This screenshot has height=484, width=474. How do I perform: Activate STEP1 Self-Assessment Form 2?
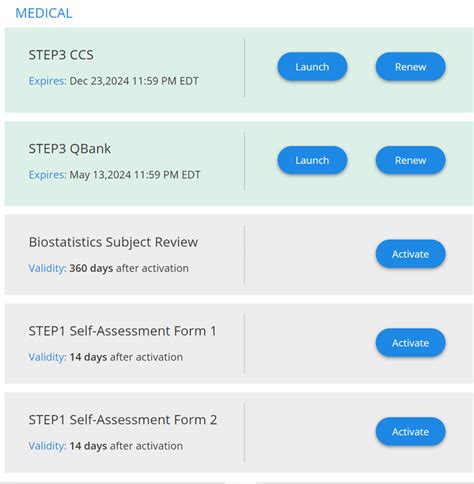(x=410, y=432)
